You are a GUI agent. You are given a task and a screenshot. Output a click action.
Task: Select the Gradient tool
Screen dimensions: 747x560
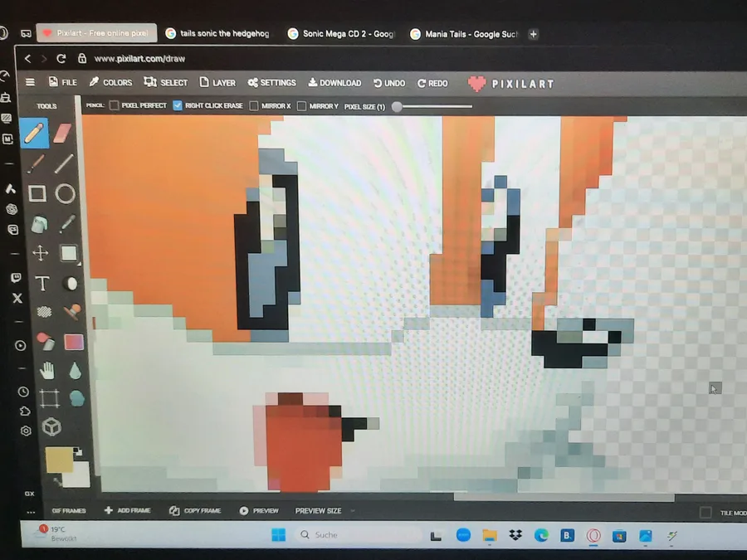(x=74, y=342)
